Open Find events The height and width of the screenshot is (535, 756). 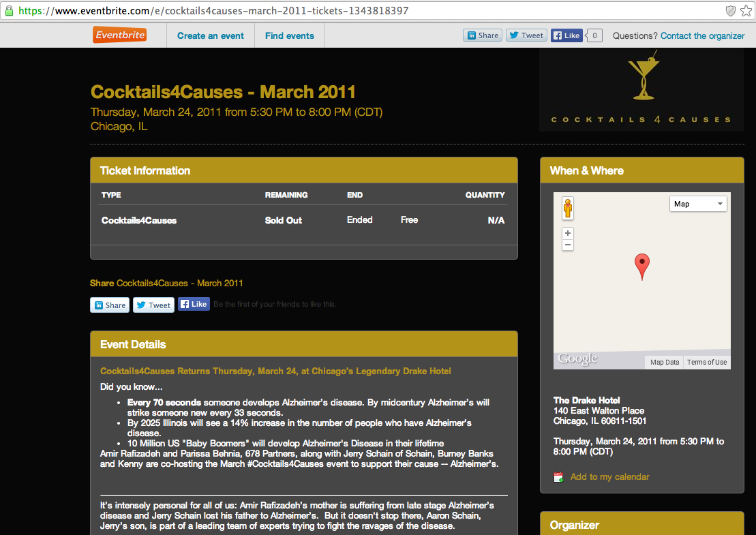pos(289,35)
